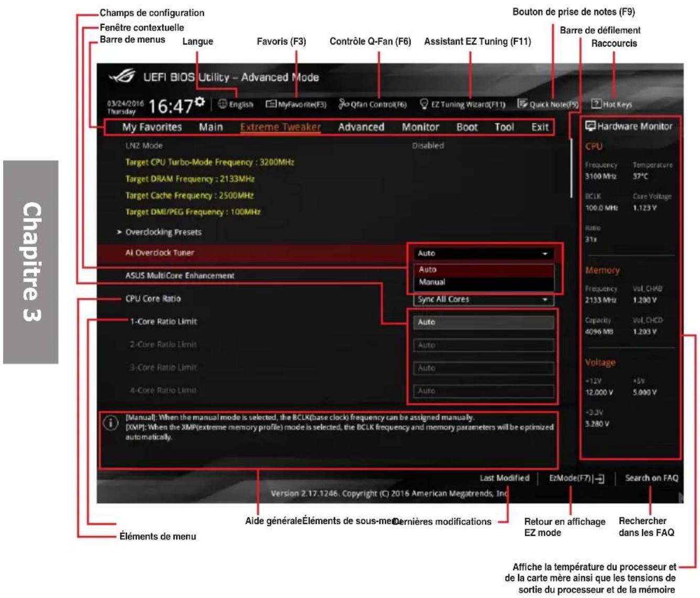
Task: Open the Ai Overclock Tuner dropdown
Action: pyautogui.click(x=483, y=253)
